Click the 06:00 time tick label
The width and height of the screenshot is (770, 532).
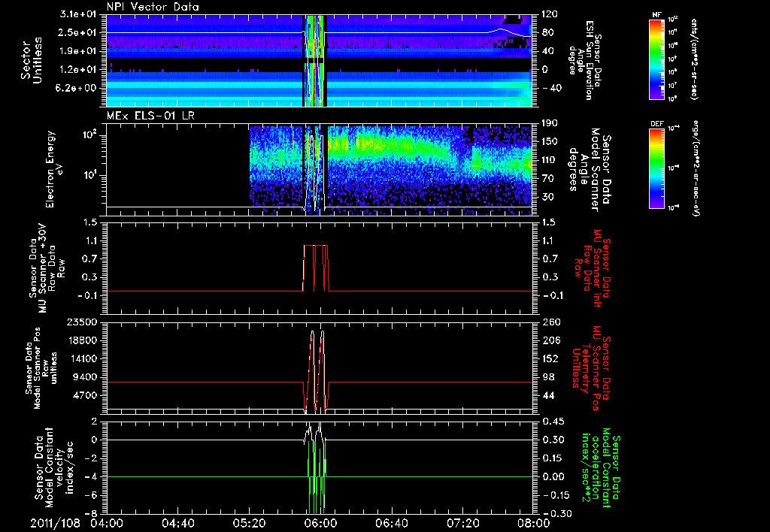click(320, 523)
